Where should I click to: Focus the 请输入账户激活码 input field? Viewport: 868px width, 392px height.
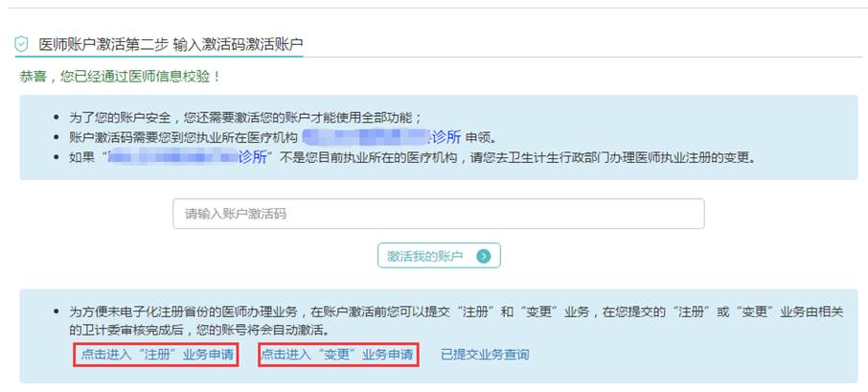[439, 214]
